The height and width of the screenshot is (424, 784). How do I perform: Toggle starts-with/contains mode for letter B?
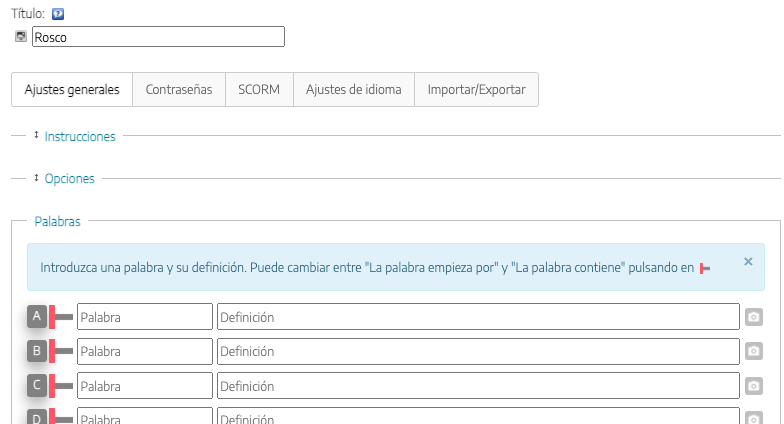tap(62, 351)
